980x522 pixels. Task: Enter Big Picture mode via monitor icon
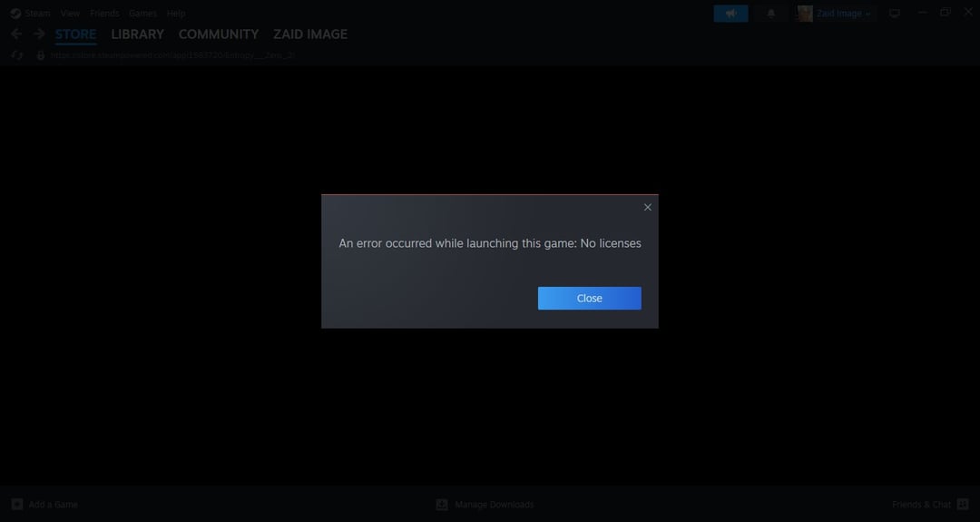(895, 14)
